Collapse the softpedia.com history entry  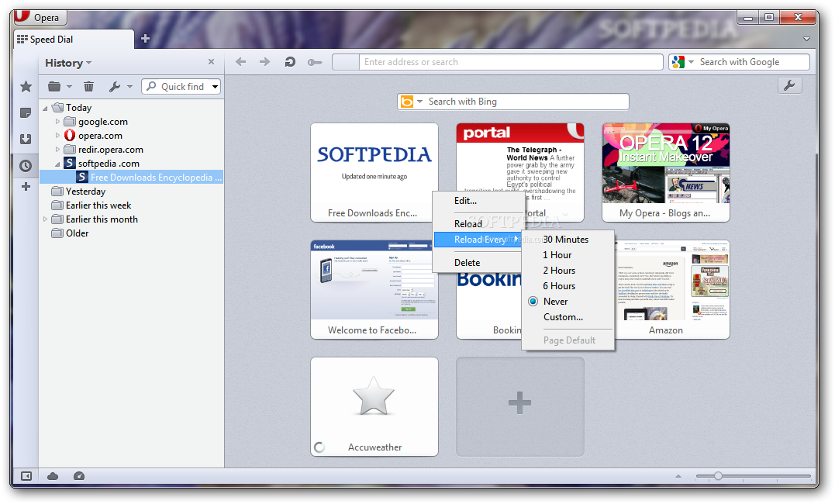point(57,164)
